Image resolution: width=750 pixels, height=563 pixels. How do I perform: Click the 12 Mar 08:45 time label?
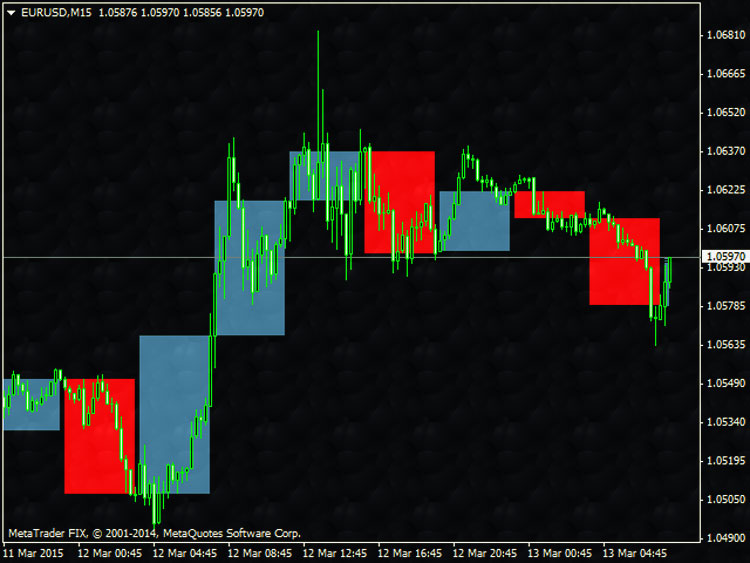(259, 552)
